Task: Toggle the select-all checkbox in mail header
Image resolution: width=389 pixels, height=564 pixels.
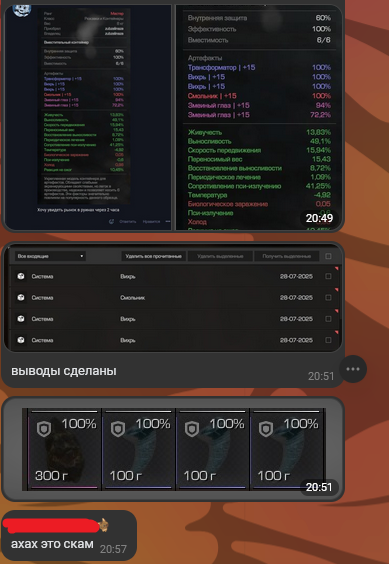Action: [328, 256]
